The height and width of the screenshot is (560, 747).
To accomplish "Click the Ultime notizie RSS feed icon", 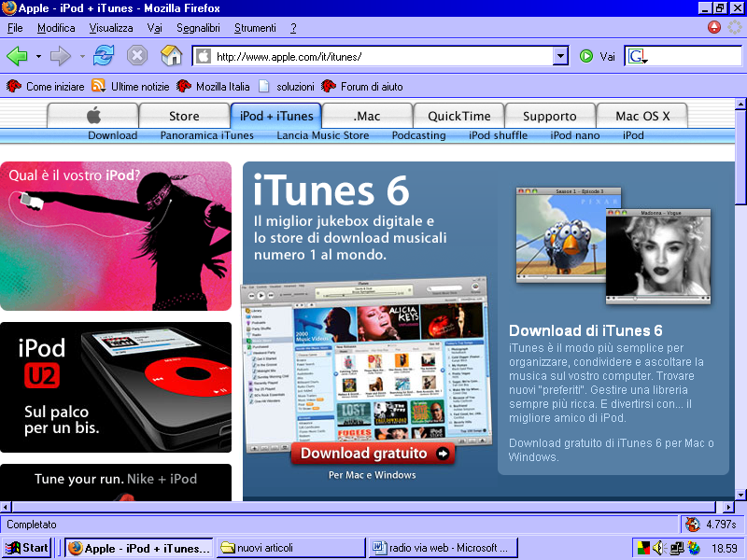I will pyautogui.click(x=98, y=86).
